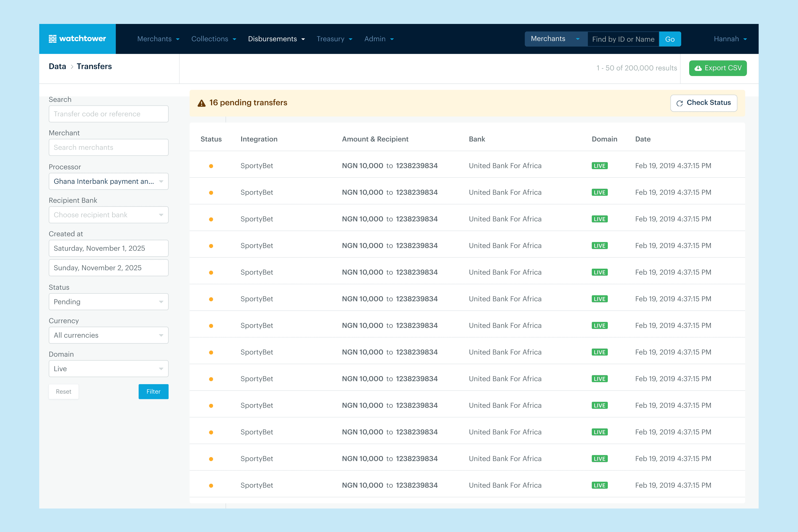Click the pending transfers warning triangle icon

pyautogui.click(x=201, y=103)
